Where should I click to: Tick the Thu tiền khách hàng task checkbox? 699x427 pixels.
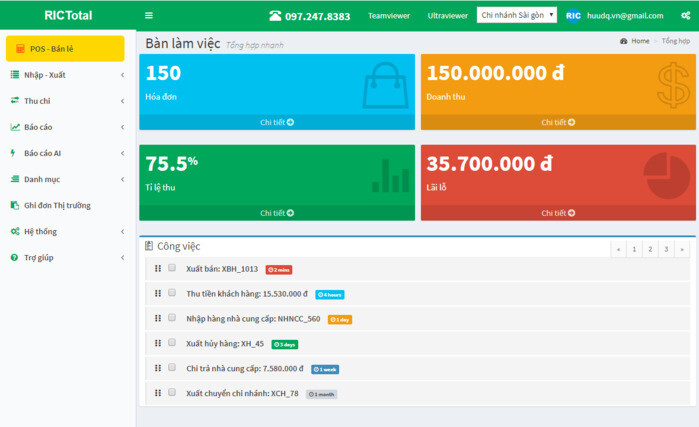click(x=172, y=293)
